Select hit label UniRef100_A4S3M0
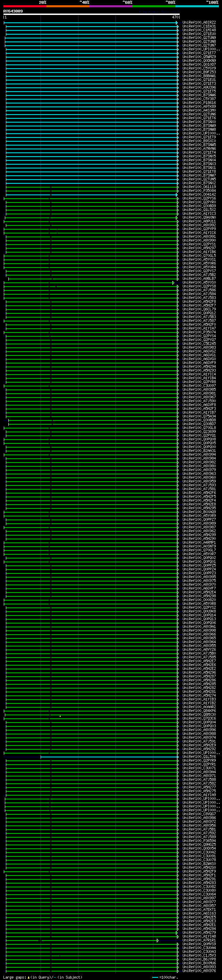Screen dimensions: 222x980 point(199,110)
